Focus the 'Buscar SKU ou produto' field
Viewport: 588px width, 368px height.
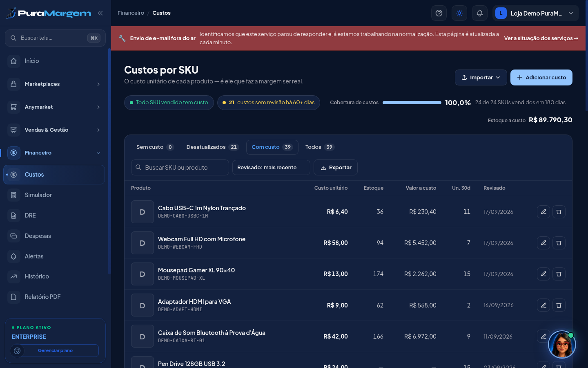pos(180,168)
